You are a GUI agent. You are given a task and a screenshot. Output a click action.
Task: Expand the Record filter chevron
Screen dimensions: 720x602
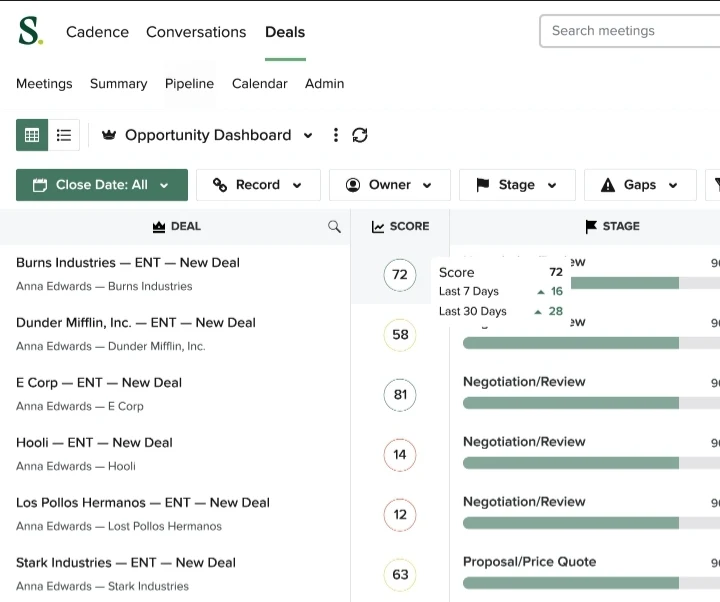(x=297, y=186)
